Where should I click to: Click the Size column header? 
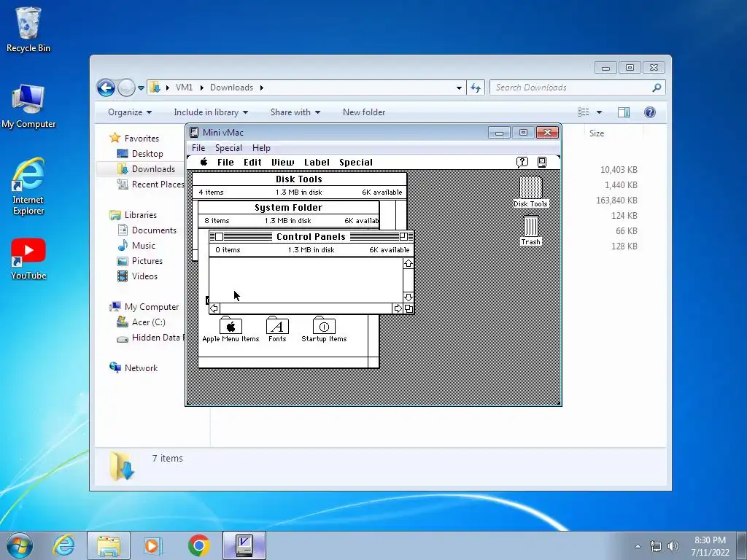(x=597, y=133)
